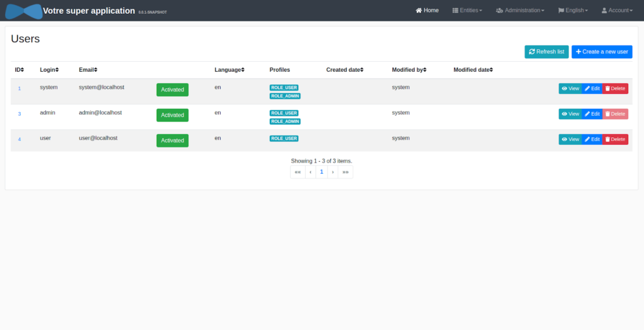Screen dimensions: 644x330
Task: Go to Home in the navbar
Action: pyautogui.click(x=427, y=11)
